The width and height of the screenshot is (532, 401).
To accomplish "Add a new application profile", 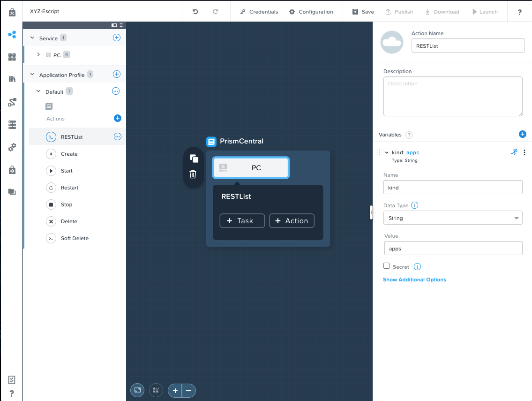I will point(117,74).
